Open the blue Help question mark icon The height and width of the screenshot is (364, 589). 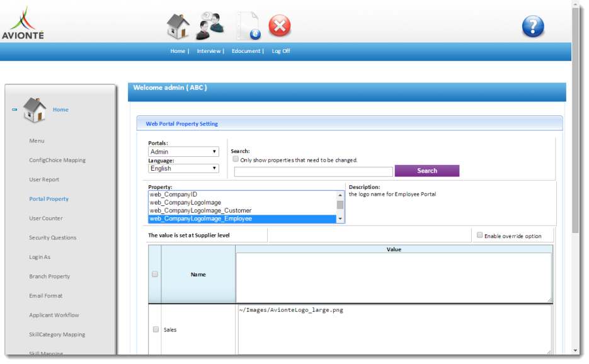[x=533, y=26]
